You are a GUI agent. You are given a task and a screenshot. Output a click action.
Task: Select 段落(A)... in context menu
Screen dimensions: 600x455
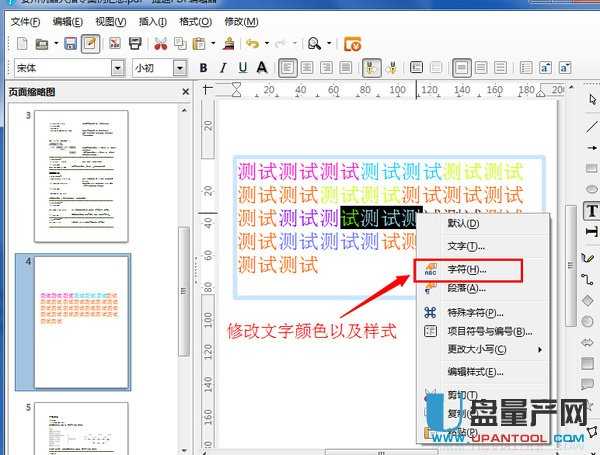point(466,289)
